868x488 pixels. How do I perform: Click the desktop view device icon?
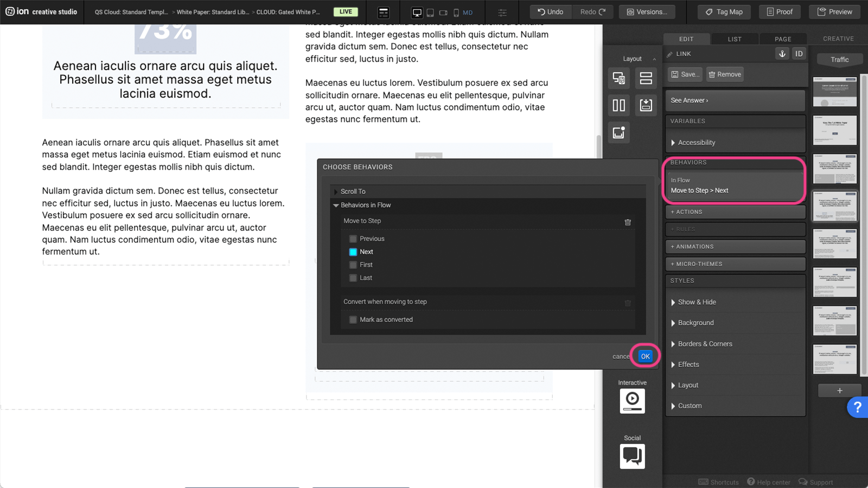[x=417, y=12]
